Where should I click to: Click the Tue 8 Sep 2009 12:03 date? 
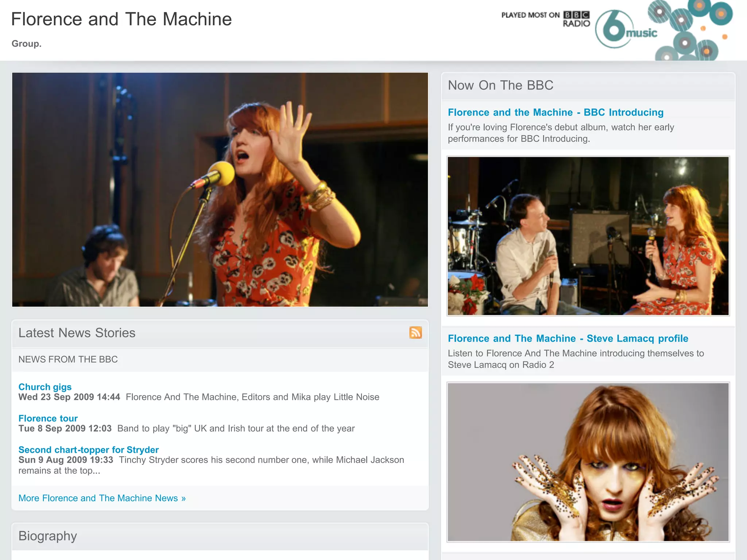(x=65, y=428)
